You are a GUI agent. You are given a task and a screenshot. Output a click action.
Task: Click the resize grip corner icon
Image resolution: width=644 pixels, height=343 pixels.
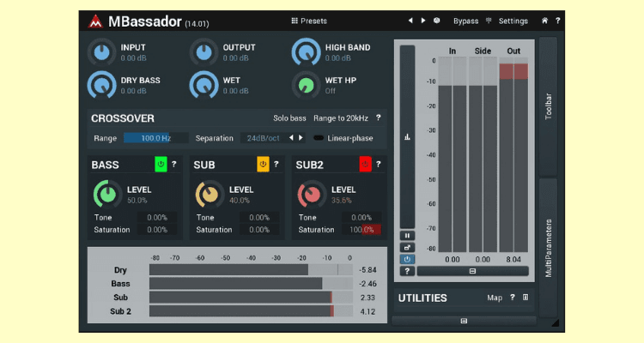pos(556,323)
